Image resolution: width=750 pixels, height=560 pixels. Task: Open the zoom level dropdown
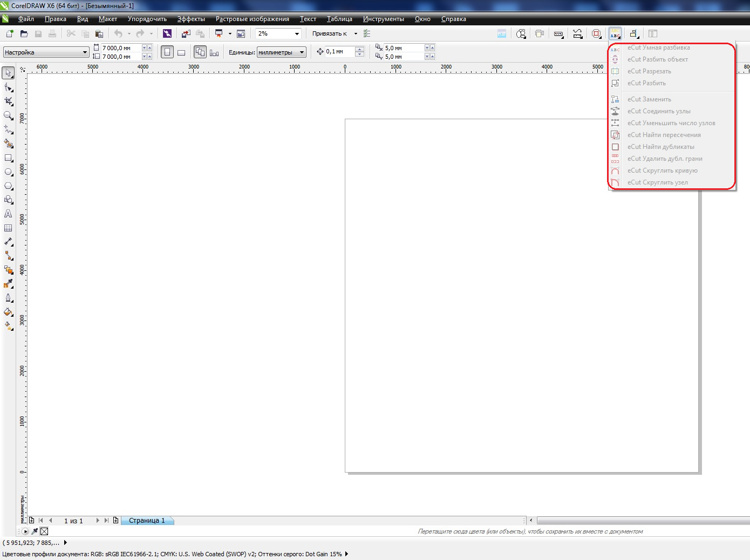coord(297,33)
